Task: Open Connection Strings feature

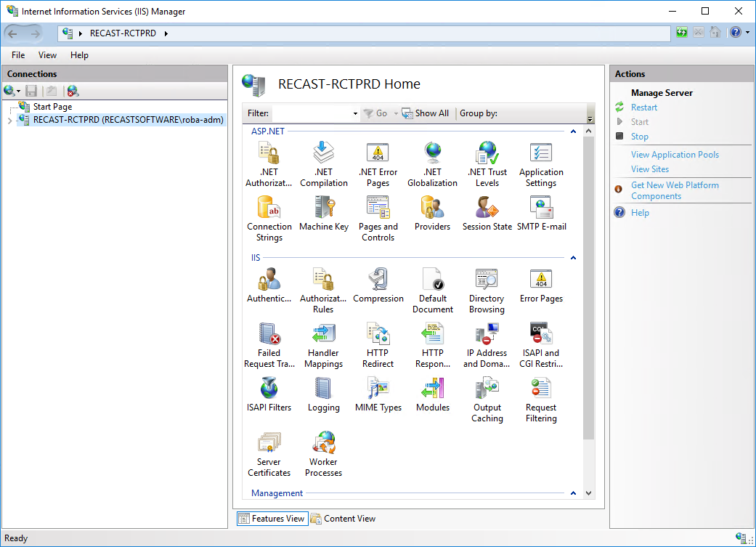Action: [269, 219]
